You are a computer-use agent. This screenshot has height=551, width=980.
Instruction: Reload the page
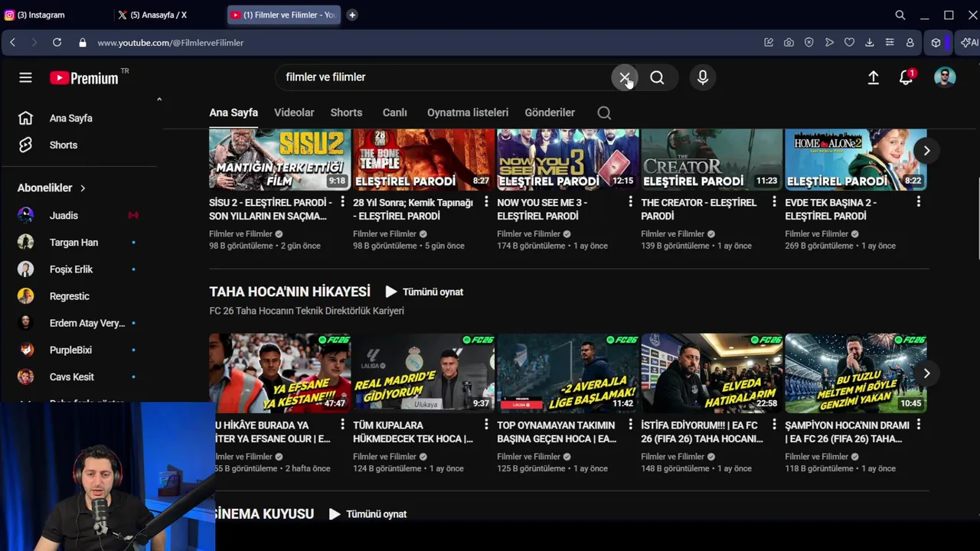point(57,43)
